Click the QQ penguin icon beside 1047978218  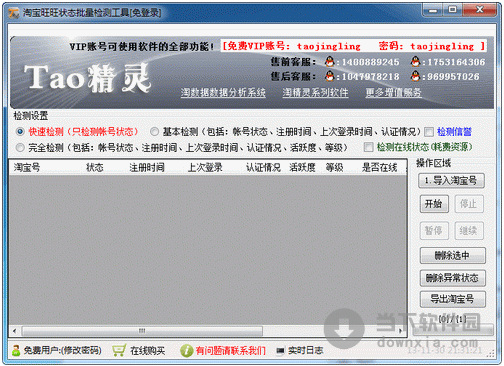[329, 76]
